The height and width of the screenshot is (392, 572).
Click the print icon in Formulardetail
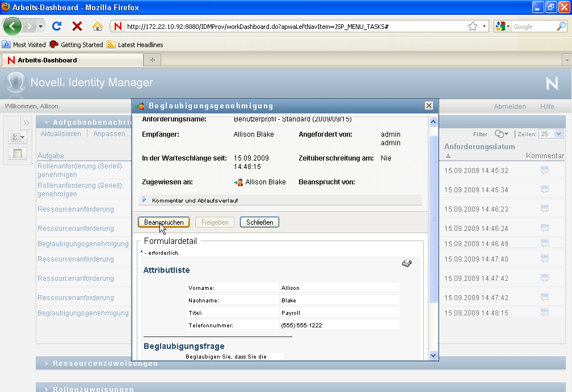point(407,263)
